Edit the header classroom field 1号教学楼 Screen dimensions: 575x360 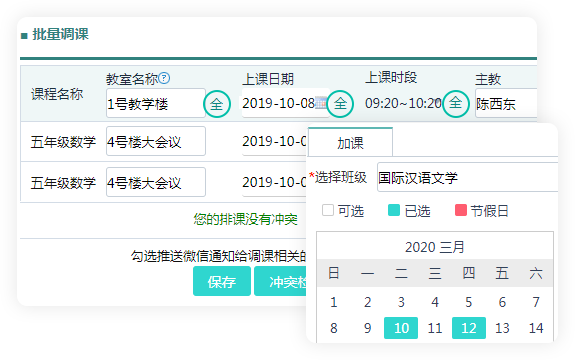156,103
